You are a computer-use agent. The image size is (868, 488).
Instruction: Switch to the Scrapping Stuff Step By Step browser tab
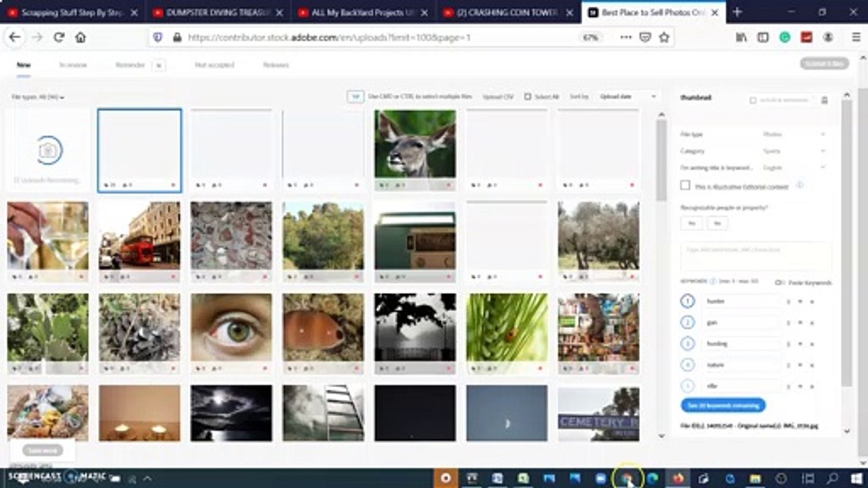point(73,12)
